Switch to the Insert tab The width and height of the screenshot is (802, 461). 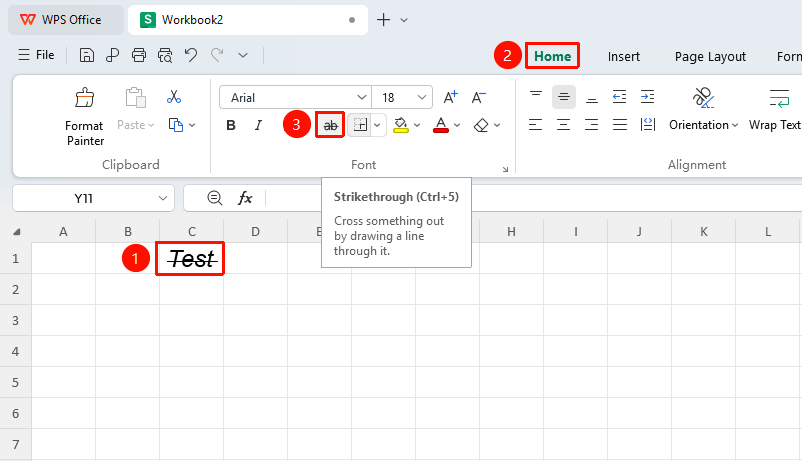tap(623, 56)
